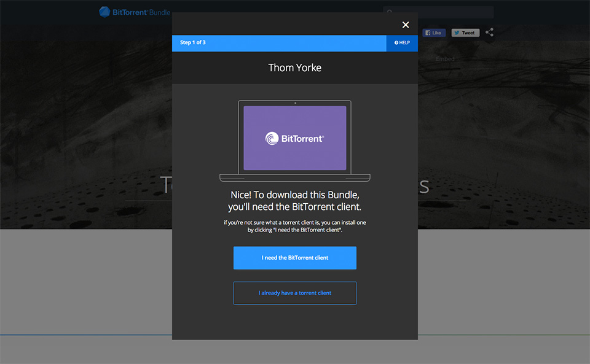
Task: Click the question mark icon beside HELP
Action: [396, 43]
